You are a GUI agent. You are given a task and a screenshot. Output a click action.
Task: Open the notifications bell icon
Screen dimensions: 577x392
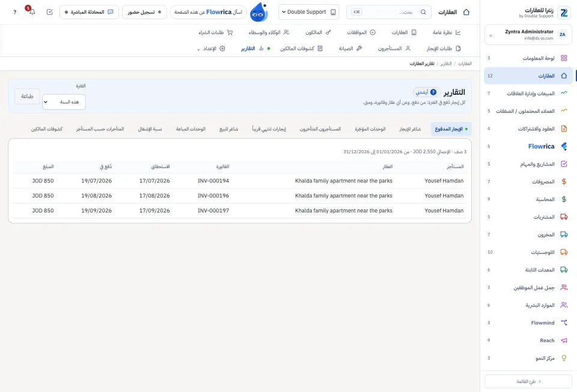pyautogui.click(x=32, y=12)
